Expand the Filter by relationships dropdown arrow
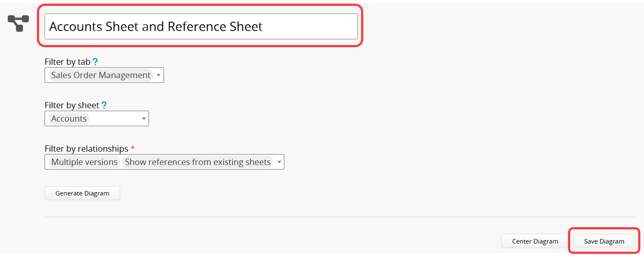644x259 pixels. click(279, 162)
